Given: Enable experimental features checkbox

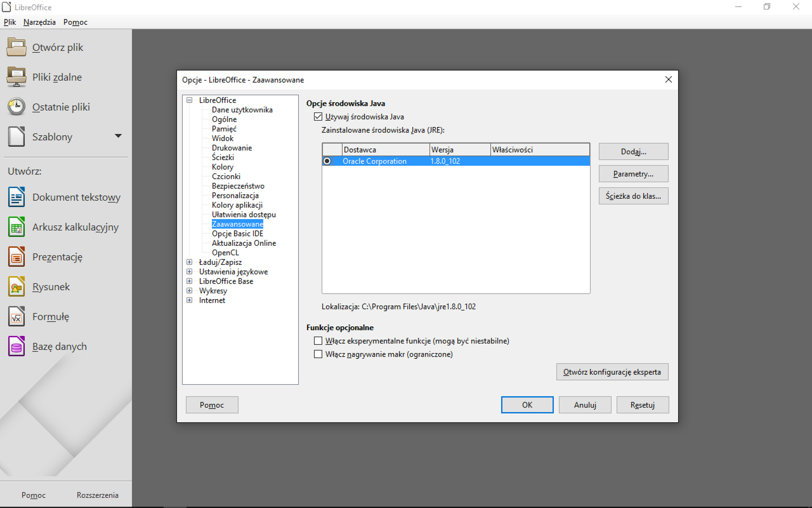Looking at the screenshot, I should [318, 341].
